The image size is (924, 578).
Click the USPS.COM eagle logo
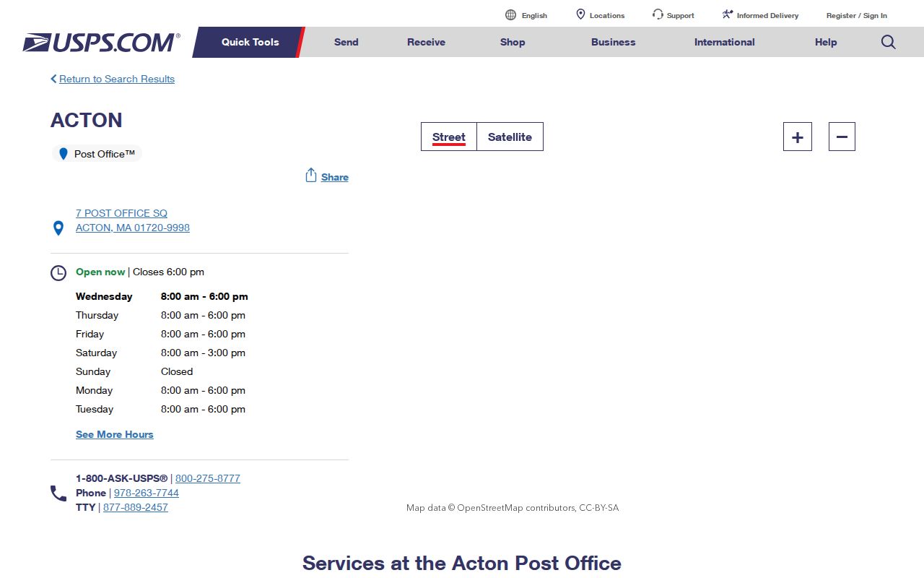(101, 43)
